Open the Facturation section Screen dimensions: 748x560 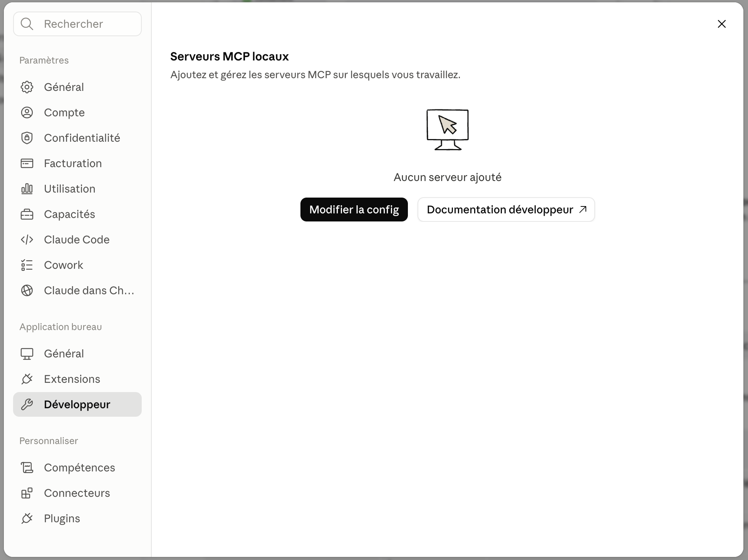tap(77, 163)
